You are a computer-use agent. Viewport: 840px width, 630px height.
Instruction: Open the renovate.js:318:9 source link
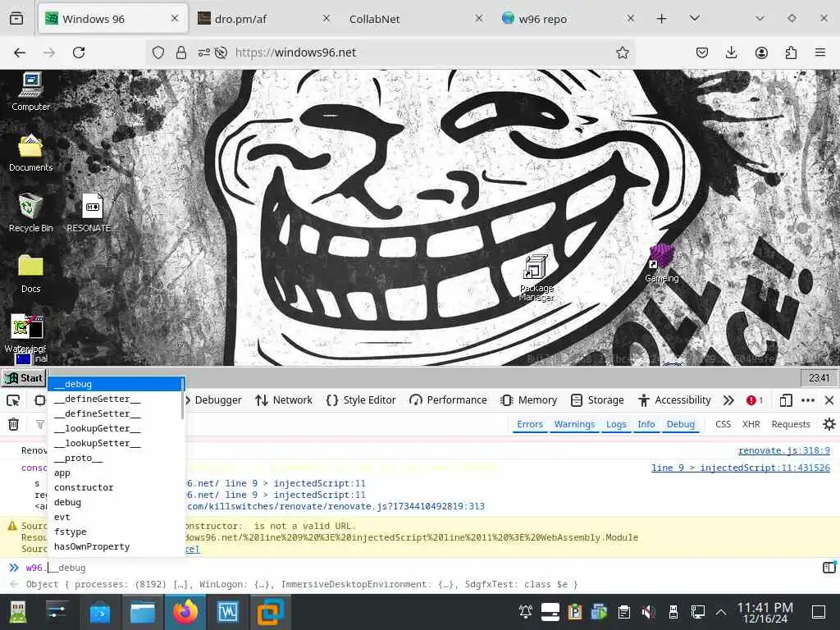click(x=783, y=450)
